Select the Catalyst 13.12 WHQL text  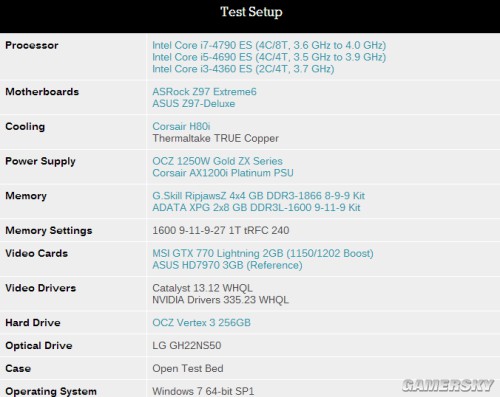click(202, 288)
